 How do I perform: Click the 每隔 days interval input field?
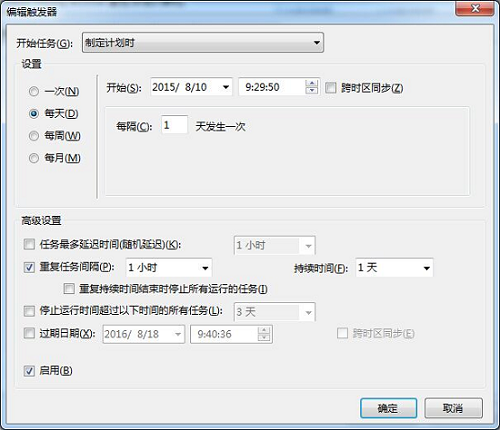pos(174,125)
